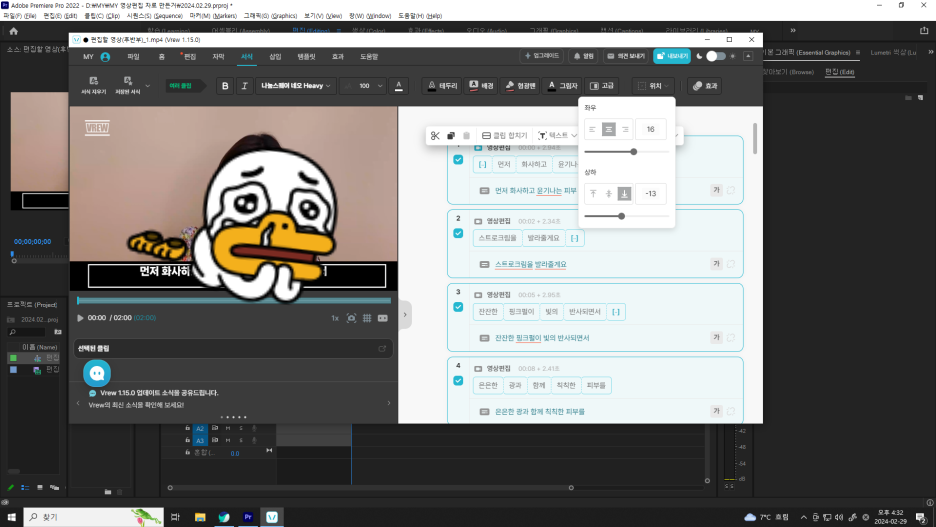Set vertical position to middle in 상하
This screenshot has height=527, width=936.
coord(609,193)
